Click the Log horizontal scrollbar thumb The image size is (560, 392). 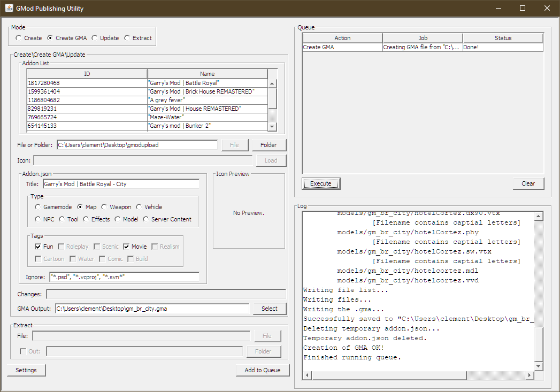pos(389,375)
